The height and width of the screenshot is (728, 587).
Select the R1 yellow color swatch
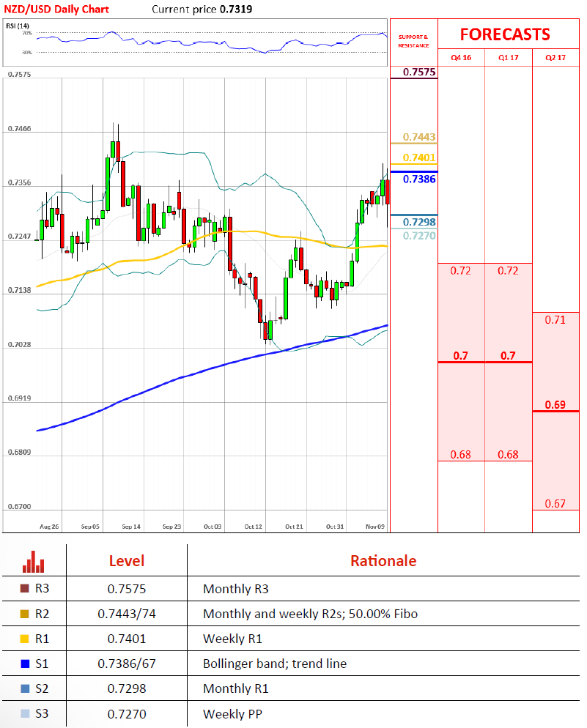(x=25, y=639)
